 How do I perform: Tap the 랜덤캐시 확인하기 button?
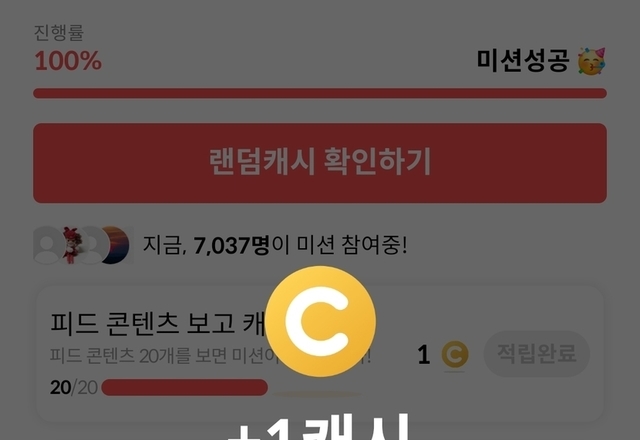click(320, 163)
